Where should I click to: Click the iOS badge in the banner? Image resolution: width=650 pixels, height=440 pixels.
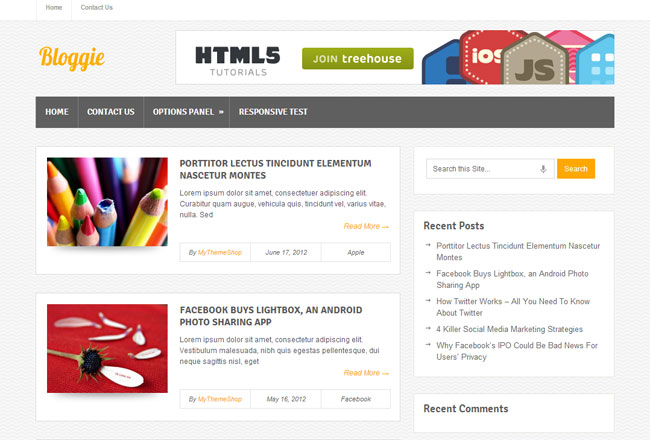(485, 56)
